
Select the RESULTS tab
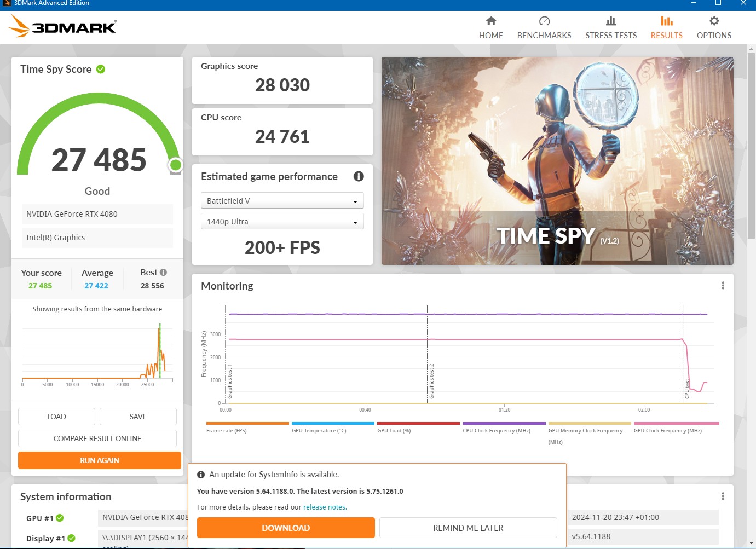pos(667,28)
